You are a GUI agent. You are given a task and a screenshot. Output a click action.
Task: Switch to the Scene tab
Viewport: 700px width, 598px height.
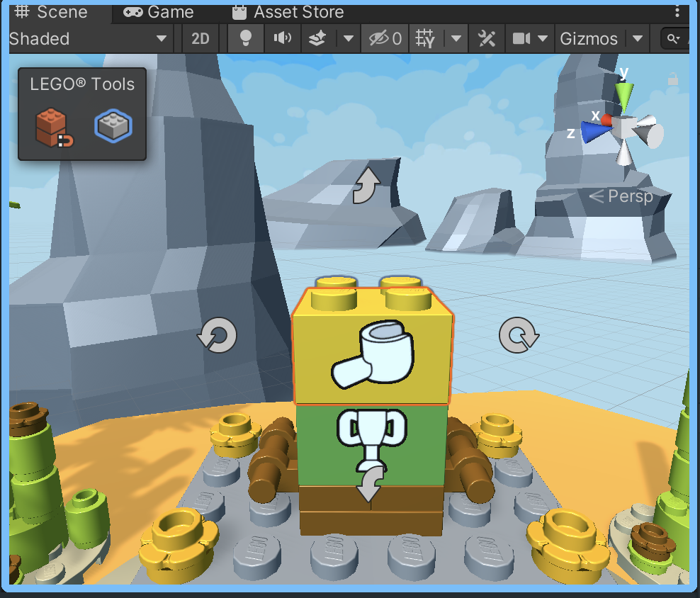tap(51, 12)
